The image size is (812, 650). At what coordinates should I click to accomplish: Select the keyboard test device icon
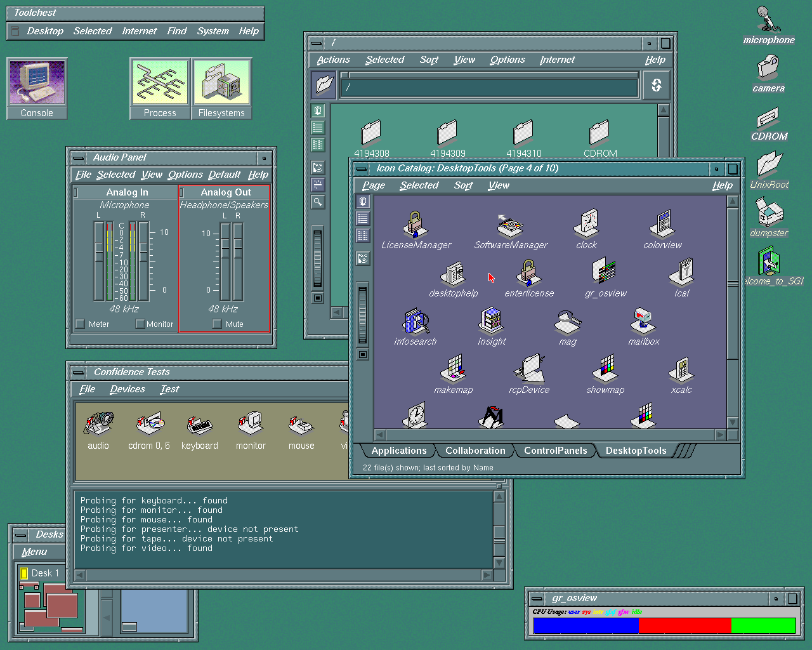(199, 424)
